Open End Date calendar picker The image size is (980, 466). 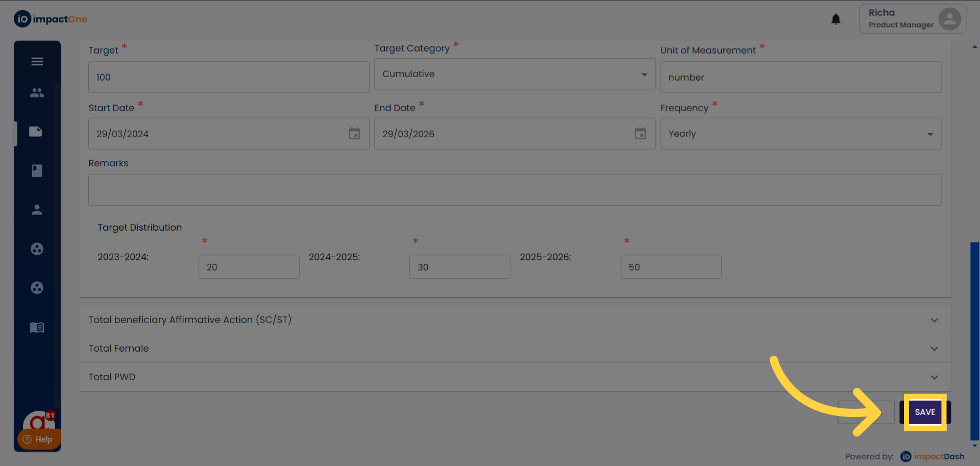tap(640, 134)
